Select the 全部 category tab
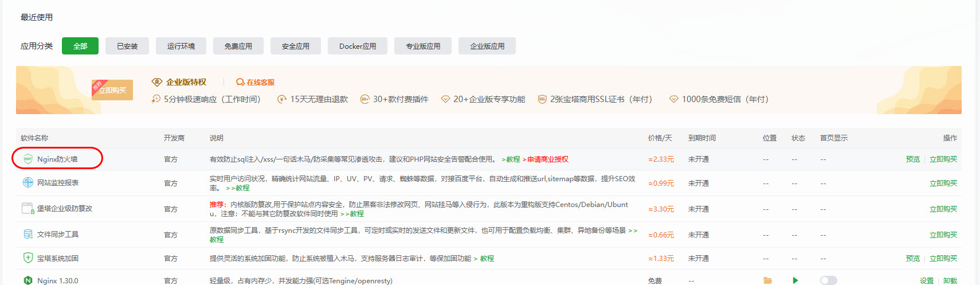Screen dimensions: 980x285 click(x=80, y=46)
